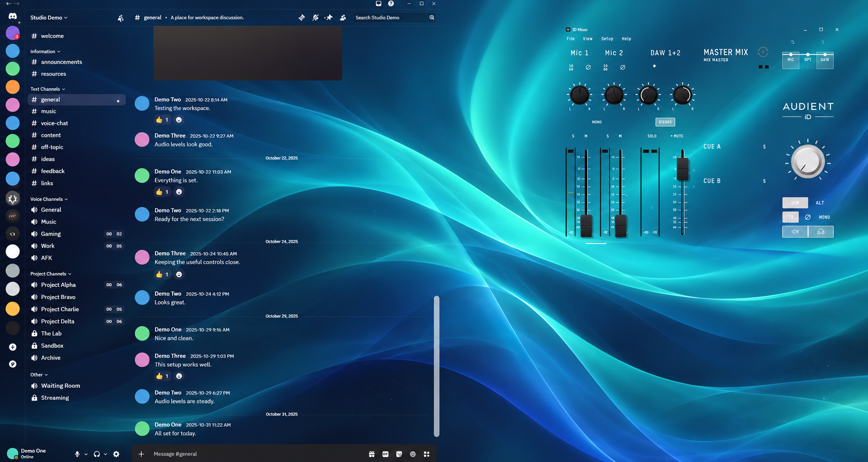The width and height of the screenshot is (868, 462).
Task: Open microphone input options chevron
Action: click(86, 454)
